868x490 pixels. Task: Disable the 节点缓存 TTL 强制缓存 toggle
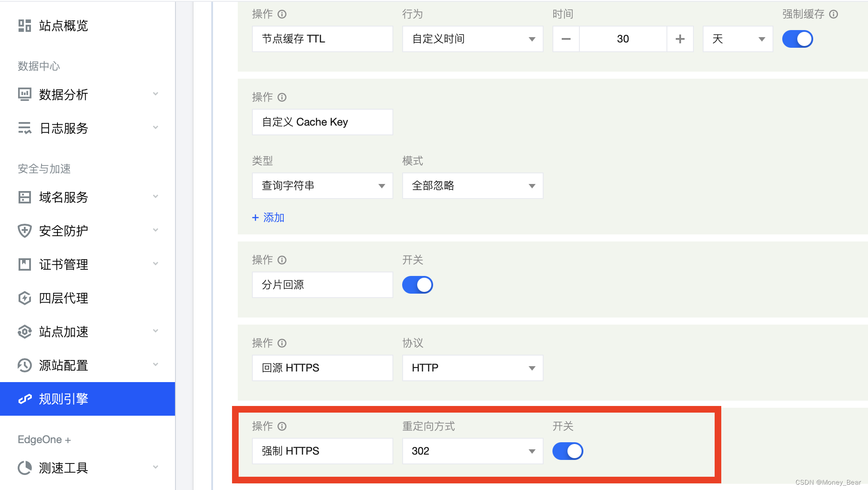797,39
